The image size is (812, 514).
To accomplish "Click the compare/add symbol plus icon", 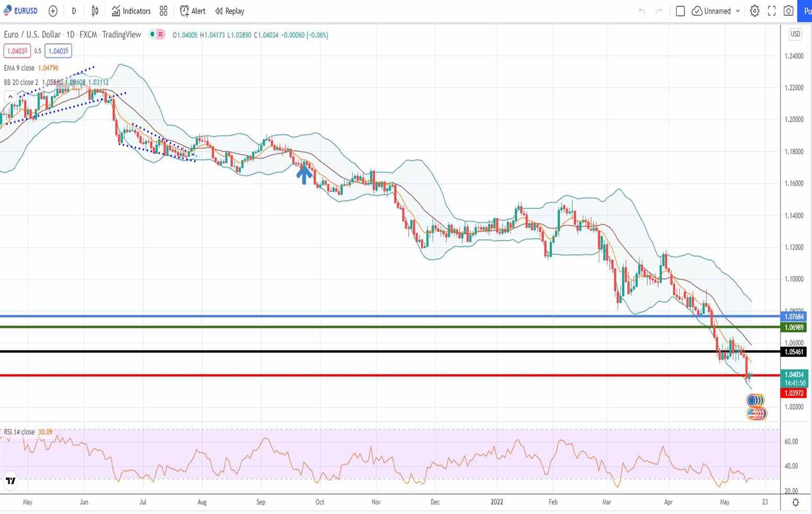I will [x=53, y=11].
